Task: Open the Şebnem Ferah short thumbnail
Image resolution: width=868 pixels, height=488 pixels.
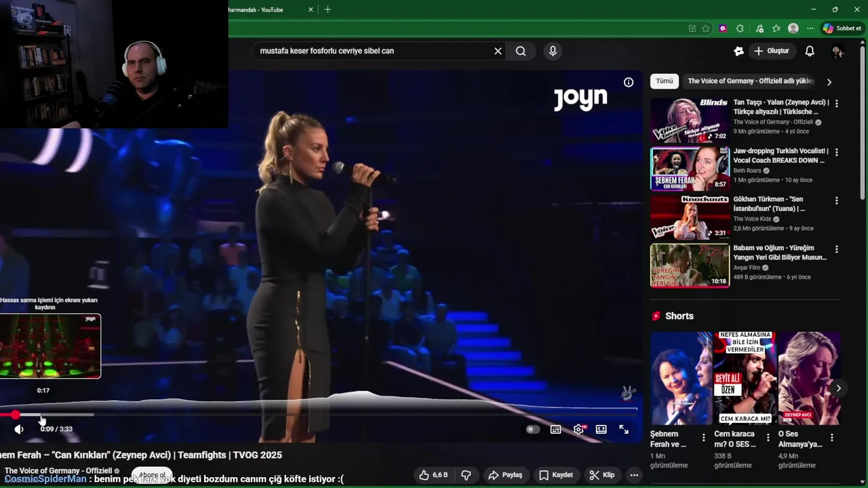Action: point(681,378)
